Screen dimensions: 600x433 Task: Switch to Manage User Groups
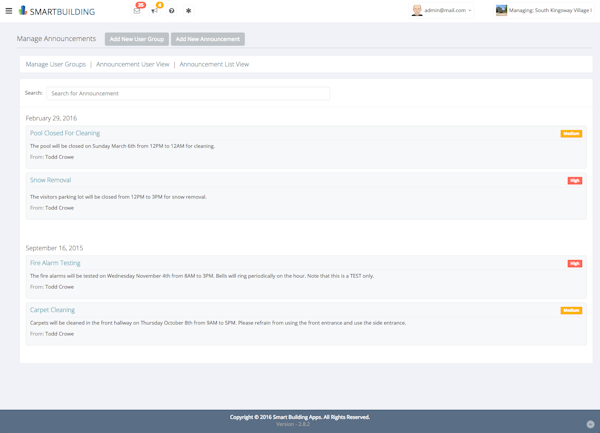55,64
